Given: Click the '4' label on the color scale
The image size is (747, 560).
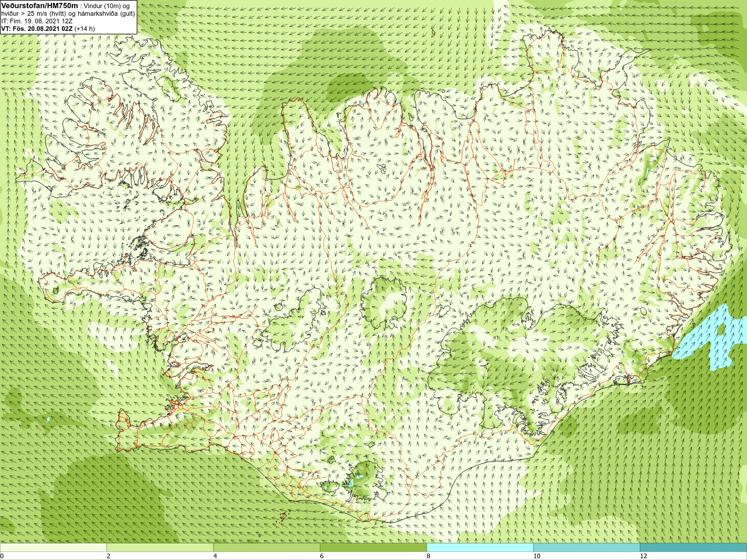Looking at the screenshot, I should click(x=215, y=556).
